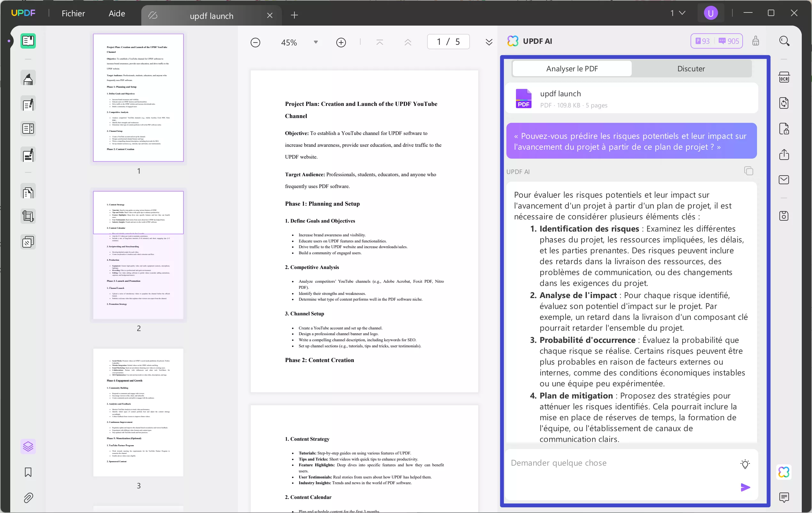Switch to the Discuter tab

coord(691,69)
